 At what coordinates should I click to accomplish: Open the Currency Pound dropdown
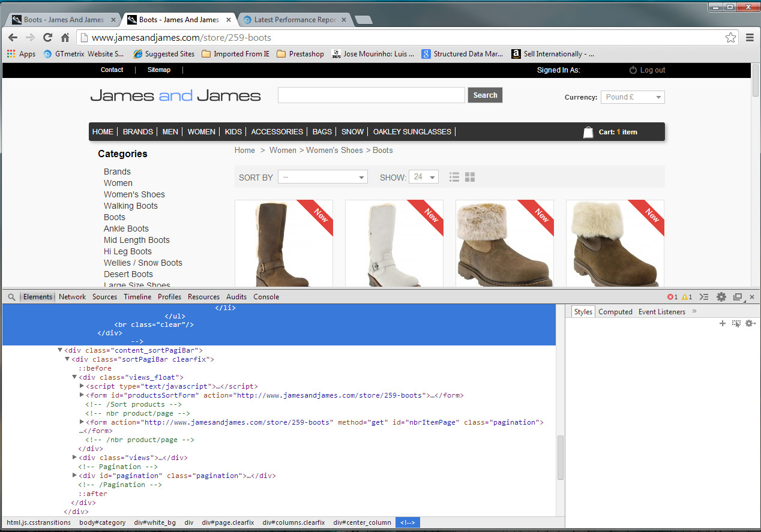633,97
